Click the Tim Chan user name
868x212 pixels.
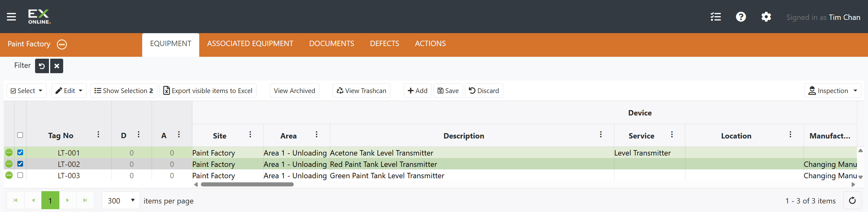pyautogui.click(x=844, y=17)
